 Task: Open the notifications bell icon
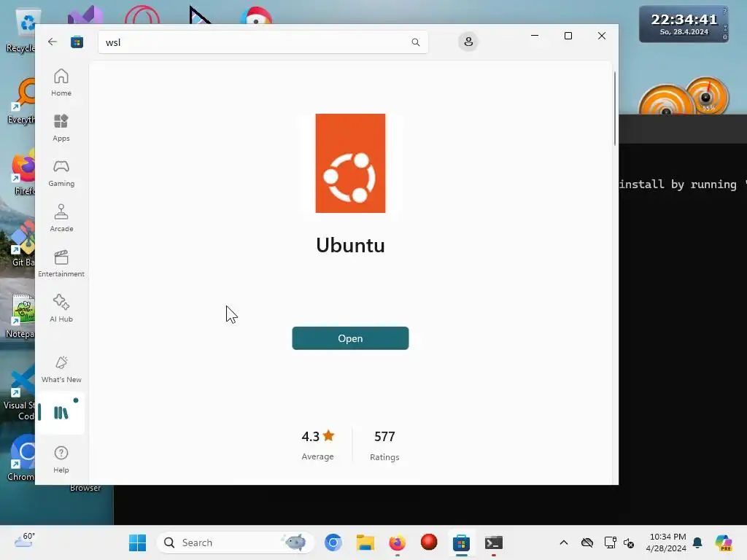coord(697,542)
